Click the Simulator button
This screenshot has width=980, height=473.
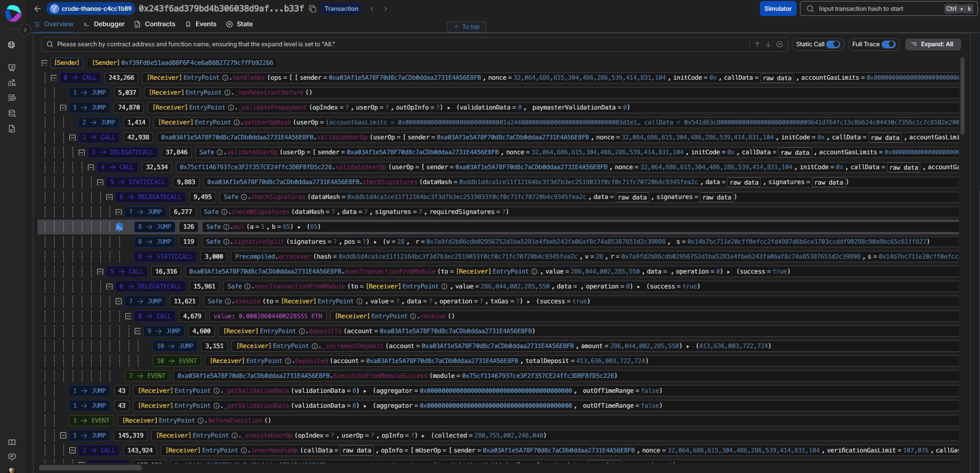coord(778,9)
